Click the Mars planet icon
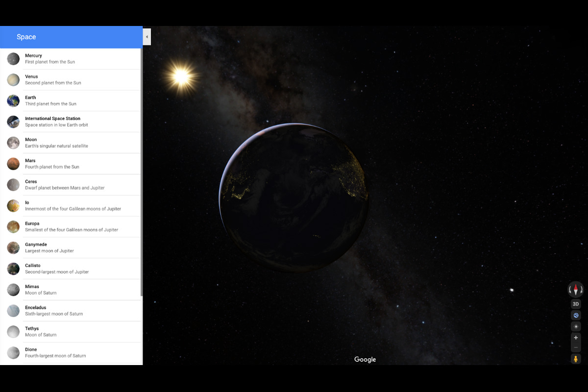Screen dimensions: 588x392 click(x=13, y=164)
